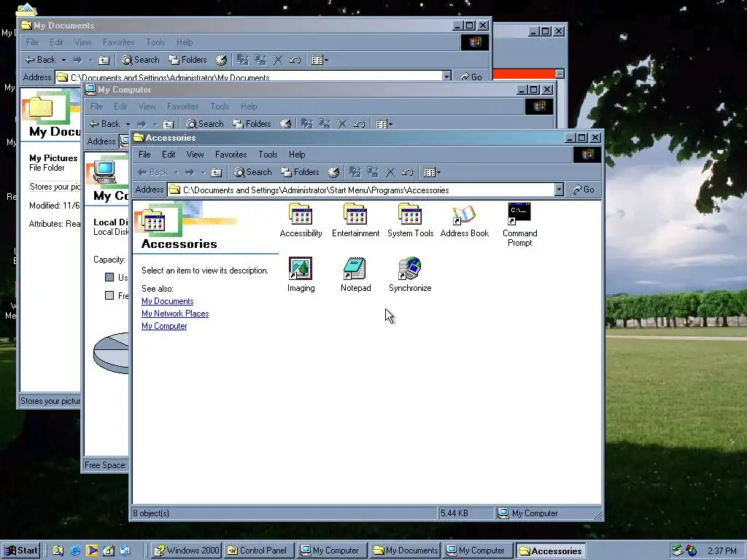Image resolution: width=747 pixels, height=560 pixels.
Task: Expand the Accessories Address bar dropdown
Action: (560, 190)
